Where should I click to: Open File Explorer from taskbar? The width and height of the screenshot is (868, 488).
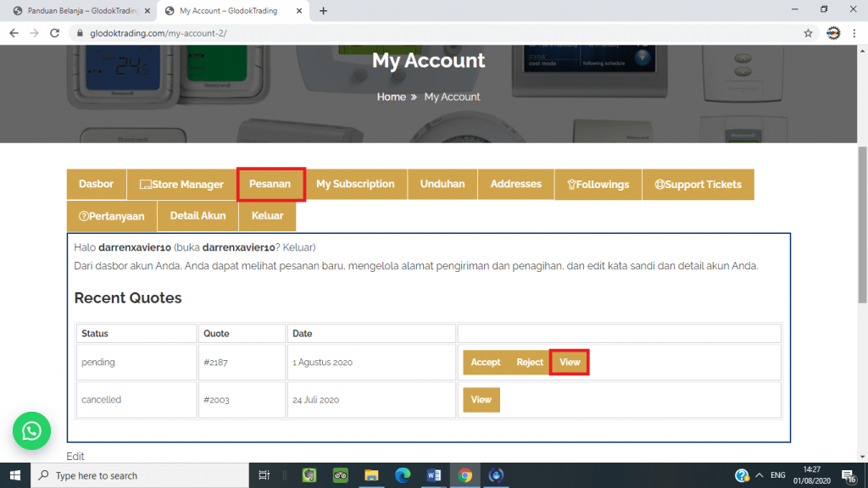tap(371, 475)
